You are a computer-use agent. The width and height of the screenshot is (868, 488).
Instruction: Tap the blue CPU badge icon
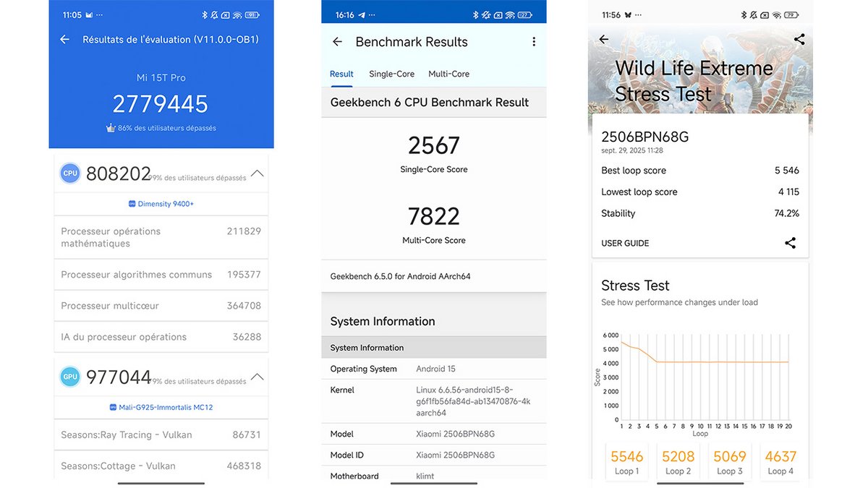coord(70,174)
